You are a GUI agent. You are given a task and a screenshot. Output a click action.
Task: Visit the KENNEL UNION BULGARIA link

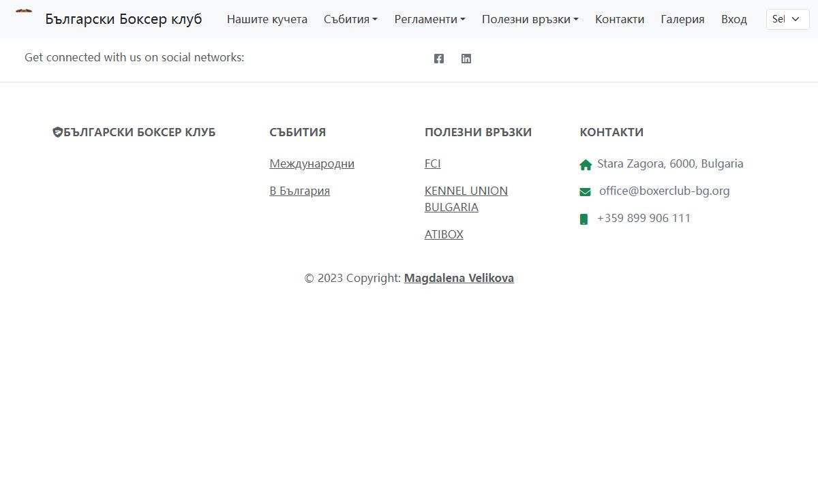click(x=466, y=199)
